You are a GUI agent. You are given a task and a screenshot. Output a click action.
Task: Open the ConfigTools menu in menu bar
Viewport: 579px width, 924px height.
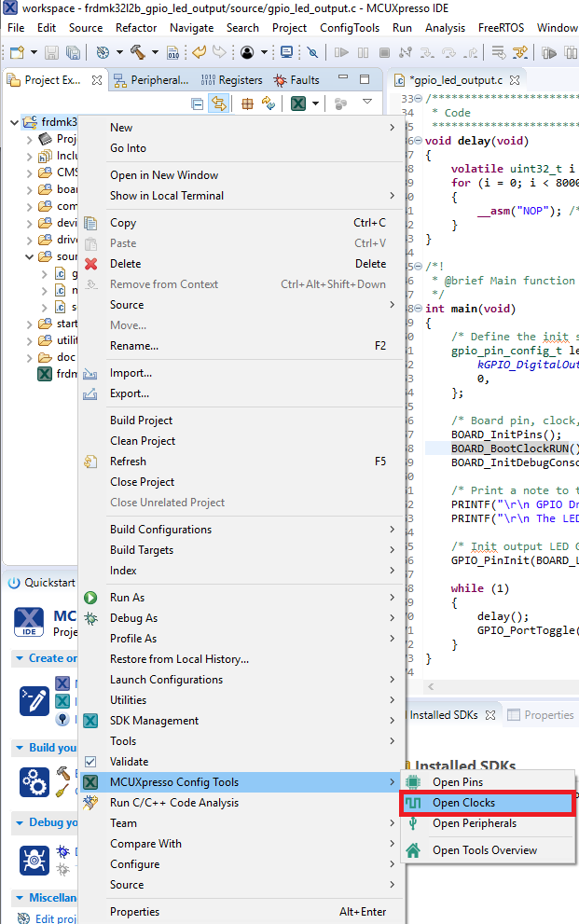(x=350, y=28)
